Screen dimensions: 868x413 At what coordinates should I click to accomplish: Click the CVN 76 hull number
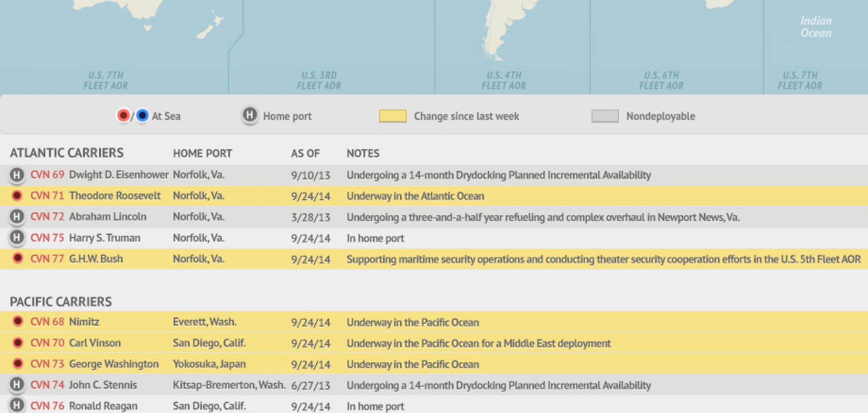(47, 406)
